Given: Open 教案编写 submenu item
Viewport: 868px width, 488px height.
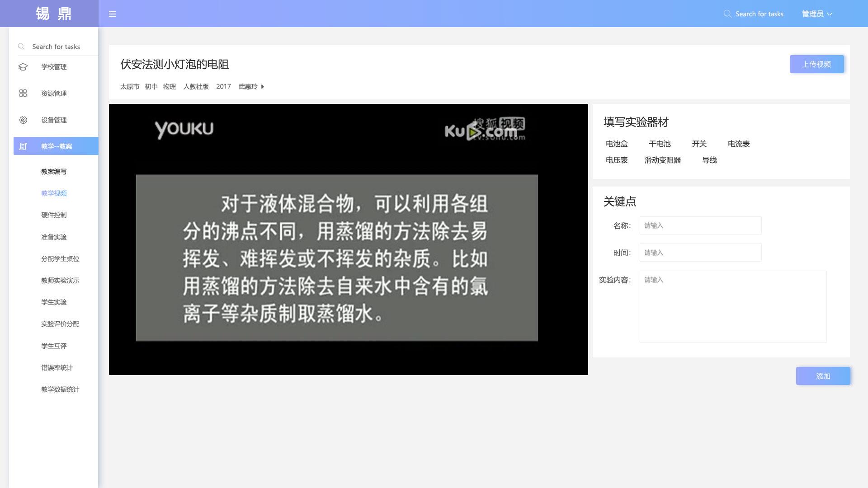Looking at the screenshot, I should (x=54, y=172).
